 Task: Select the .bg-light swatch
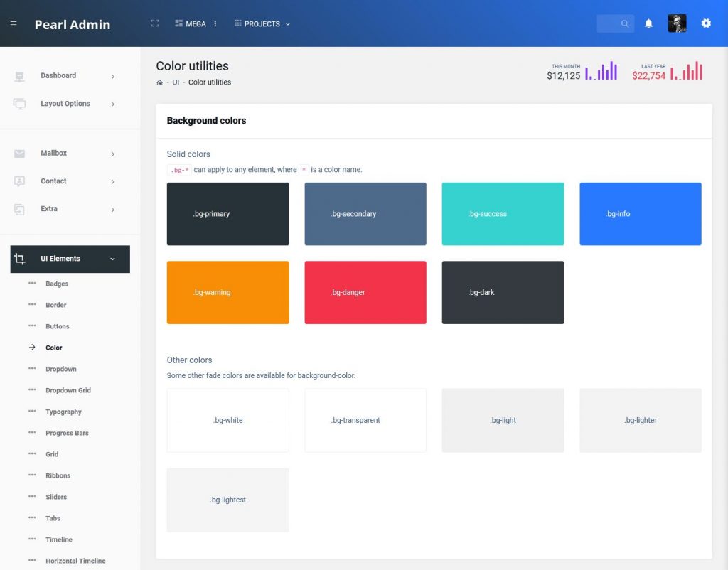(503, 421)
